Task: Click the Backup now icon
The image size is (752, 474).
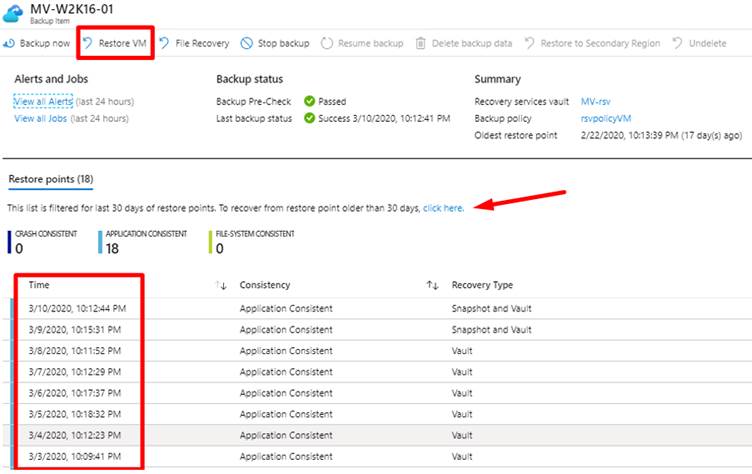Action: coord(9,44)
